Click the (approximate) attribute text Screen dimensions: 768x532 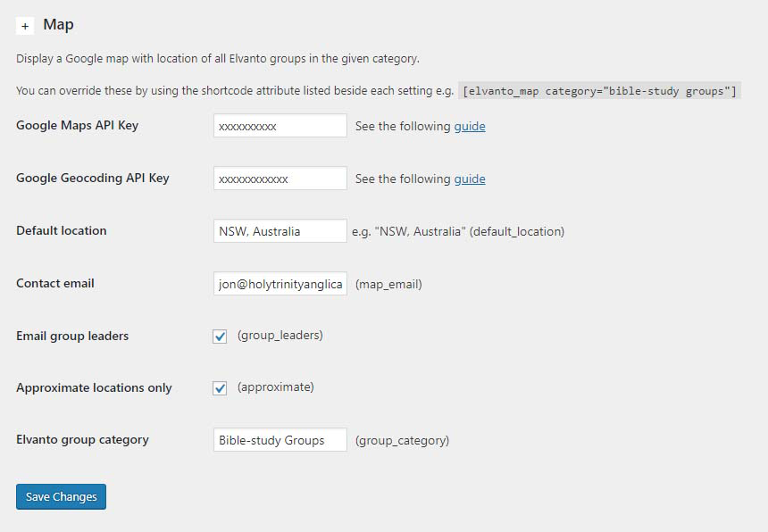click(x=276, y=387)
